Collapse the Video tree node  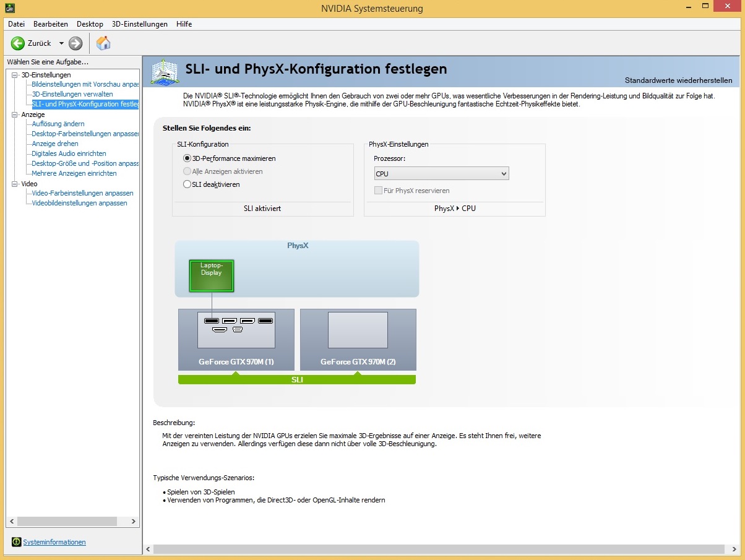point(15,184)
